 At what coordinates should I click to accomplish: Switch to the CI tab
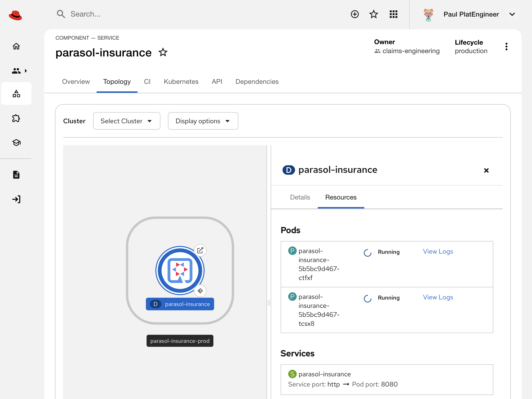tap(147, 82)
